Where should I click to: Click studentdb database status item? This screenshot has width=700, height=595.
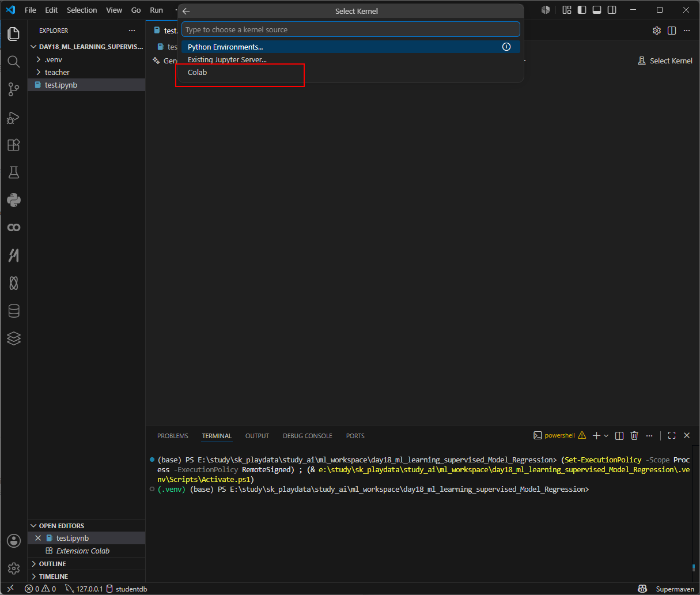(x=127, y=589)
